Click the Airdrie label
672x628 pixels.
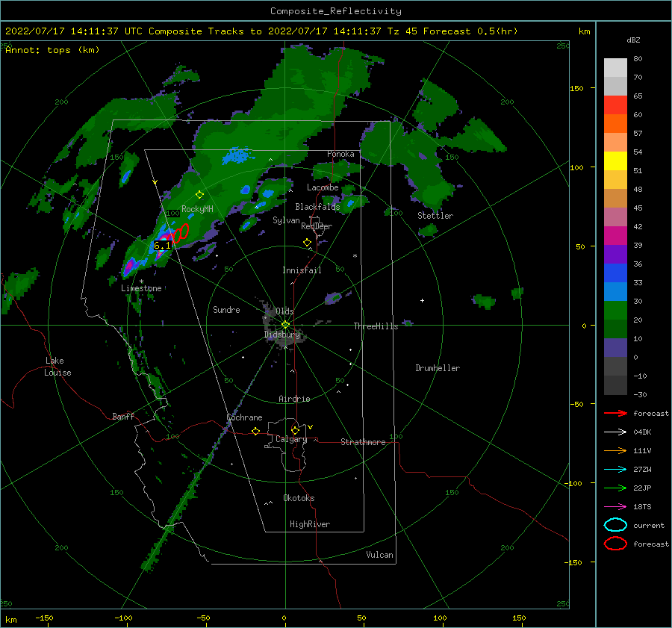coord(294,399)
